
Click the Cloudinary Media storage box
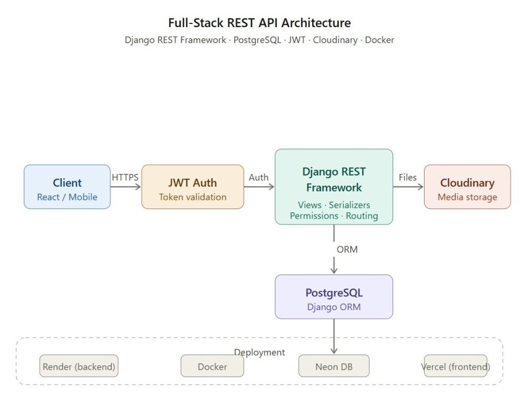[467, 187]
